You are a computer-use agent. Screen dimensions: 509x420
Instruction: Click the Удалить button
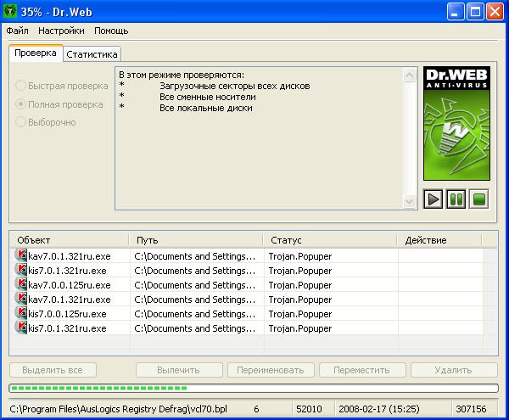point(454,370)
